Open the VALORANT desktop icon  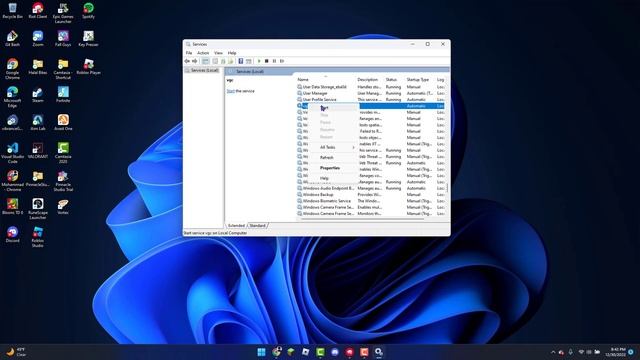pos(38,151)
